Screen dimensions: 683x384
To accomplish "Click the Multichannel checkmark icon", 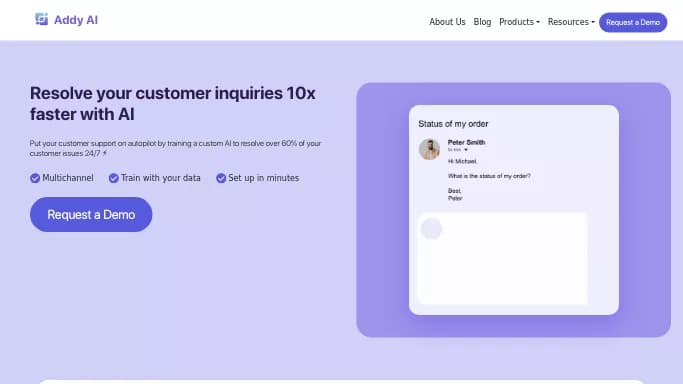I will [35, 178].
